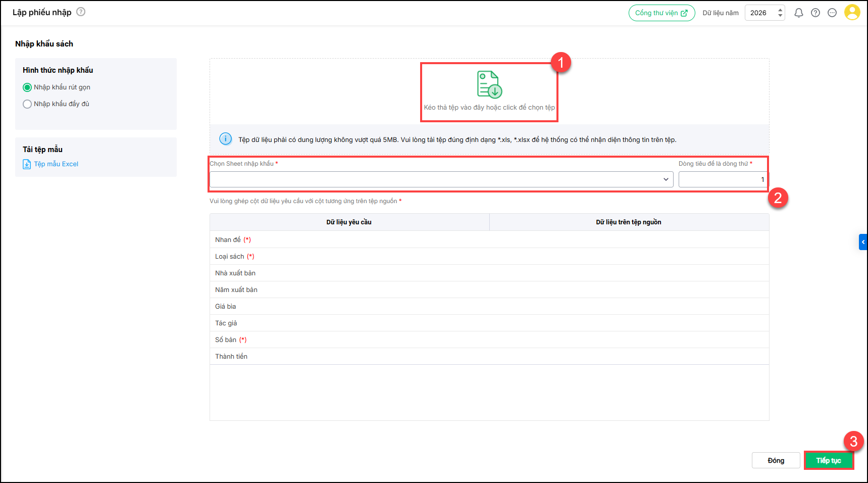Increase the Dữ liệu năm value
The image size is (868, 483).
(780, 10)
